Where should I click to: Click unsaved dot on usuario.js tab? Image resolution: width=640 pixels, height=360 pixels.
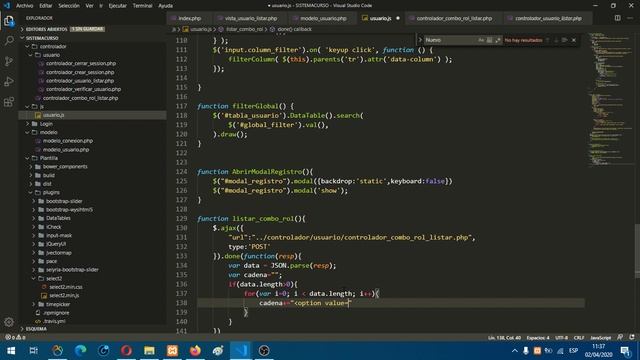[x=398, y=18]
